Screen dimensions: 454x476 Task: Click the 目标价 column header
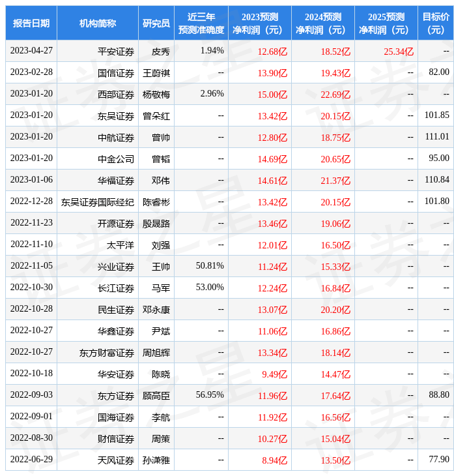[436, 23]
